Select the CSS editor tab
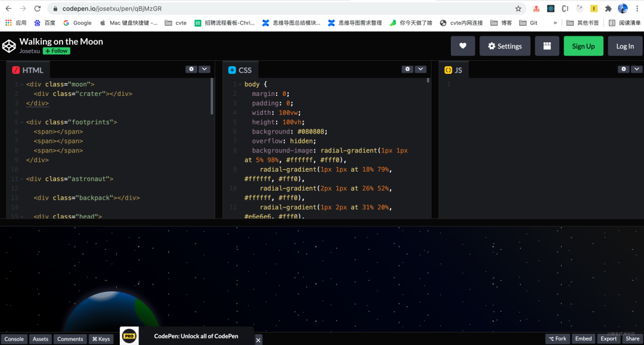 point(240,70)
